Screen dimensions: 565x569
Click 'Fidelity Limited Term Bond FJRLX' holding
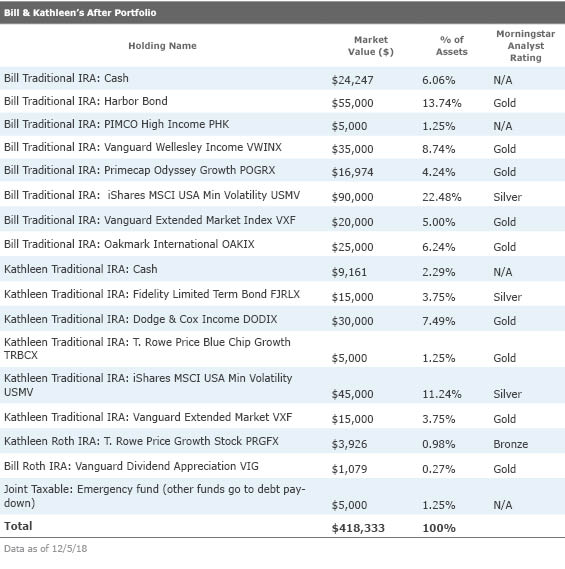216,294
